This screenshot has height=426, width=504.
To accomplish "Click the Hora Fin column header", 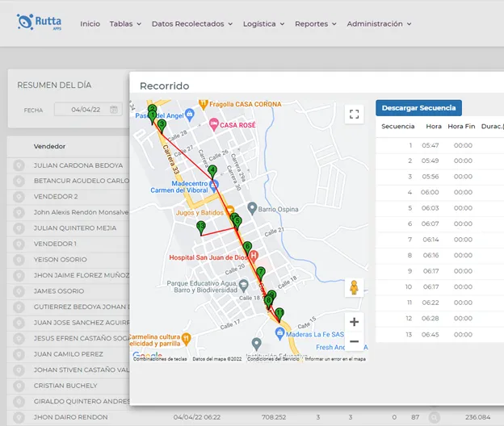I will [x=461, y=127].
